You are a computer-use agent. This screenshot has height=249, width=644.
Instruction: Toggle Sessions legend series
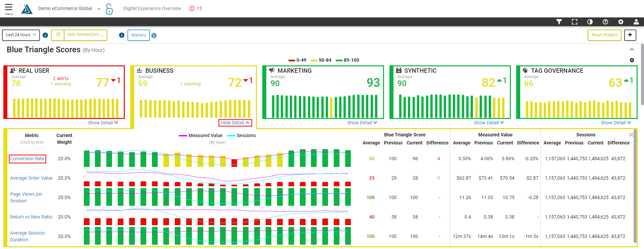[241, 135]
